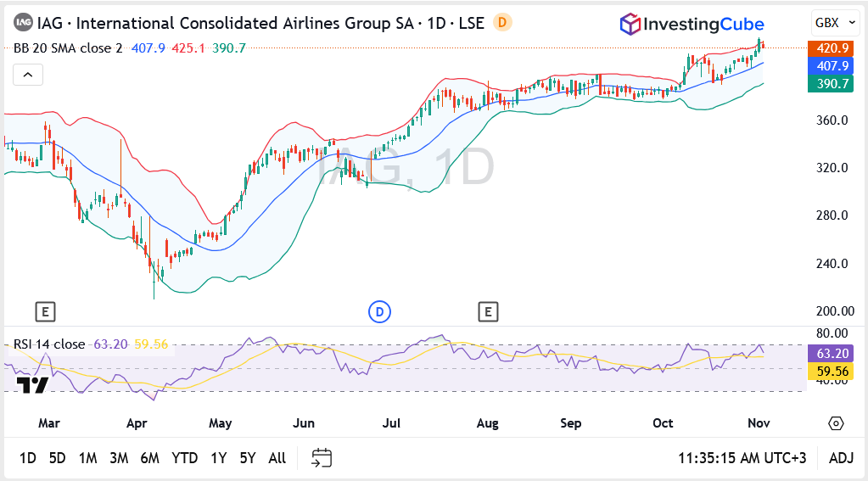Click the BB 20 SMA close 2 indicator label
This screenshot has width=868, height=481.
pyautogui.click(x=68, y=48)
